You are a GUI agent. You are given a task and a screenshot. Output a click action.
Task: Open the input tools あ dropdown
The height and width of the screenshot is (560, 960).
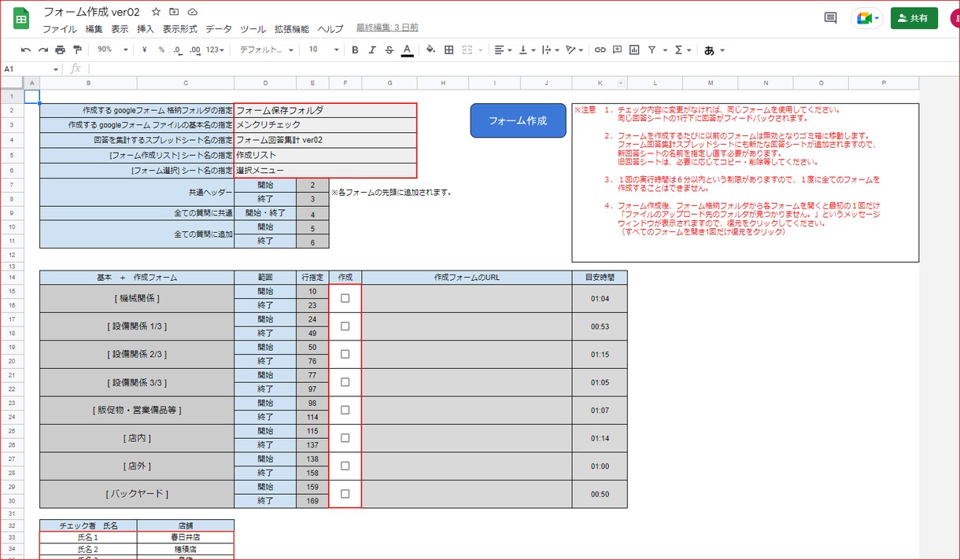[714, 50]
